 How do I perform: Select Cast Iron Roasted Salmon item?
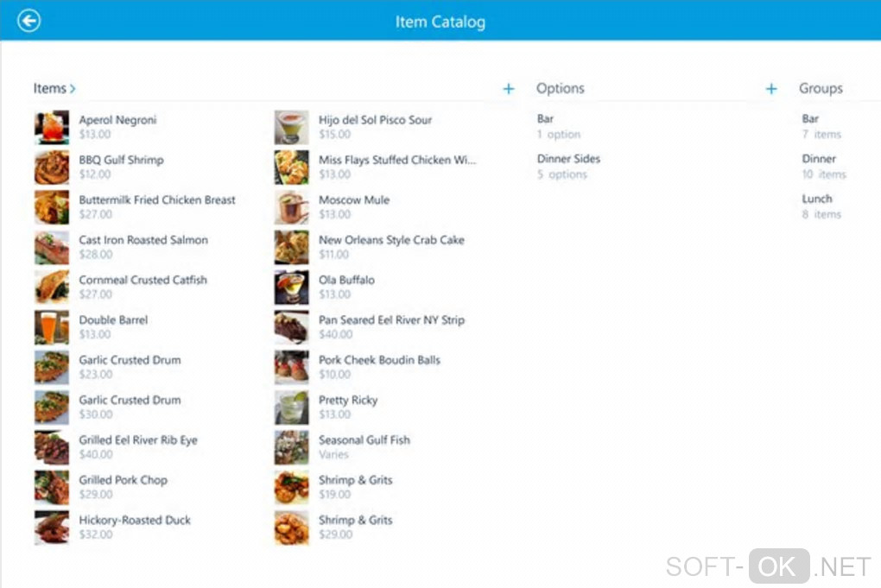143,241
